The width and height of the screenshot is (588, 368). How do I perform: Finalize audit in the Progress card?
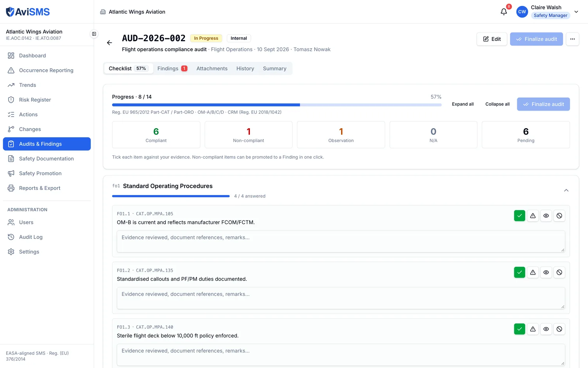pyautogui.click(x=544, y=104)
